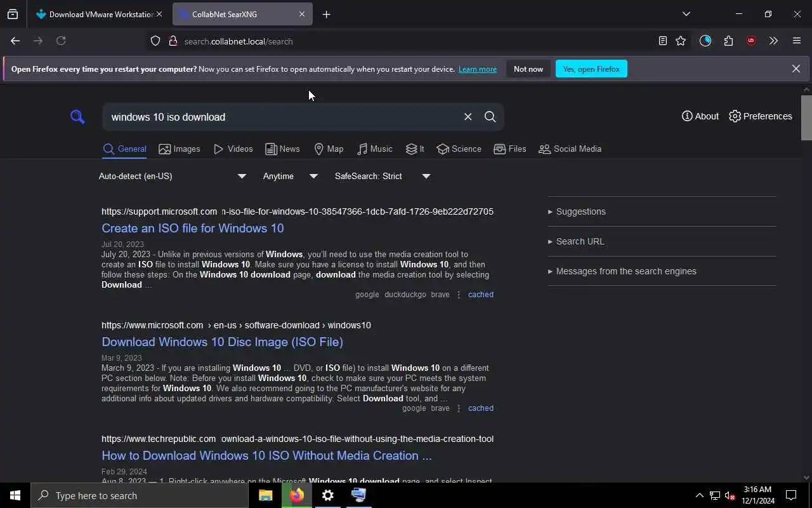Clear the search query with X
Screen dimensions: 812x508
468,117
